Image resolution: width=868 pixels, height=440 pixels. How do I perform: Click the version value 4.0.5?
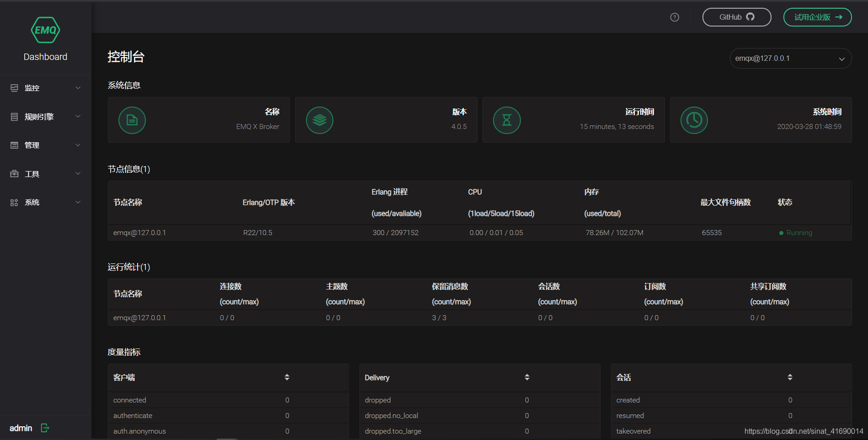click(459, 127)
